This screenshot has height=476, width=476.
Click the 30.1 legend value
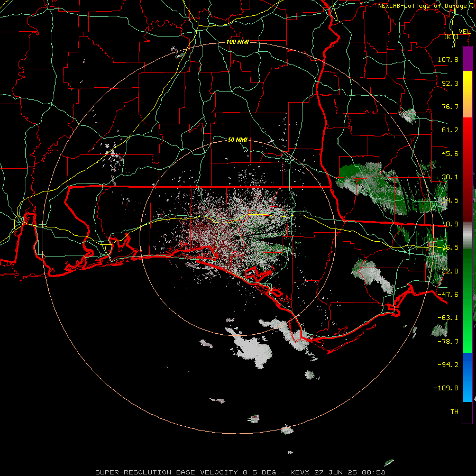(450, 177)
